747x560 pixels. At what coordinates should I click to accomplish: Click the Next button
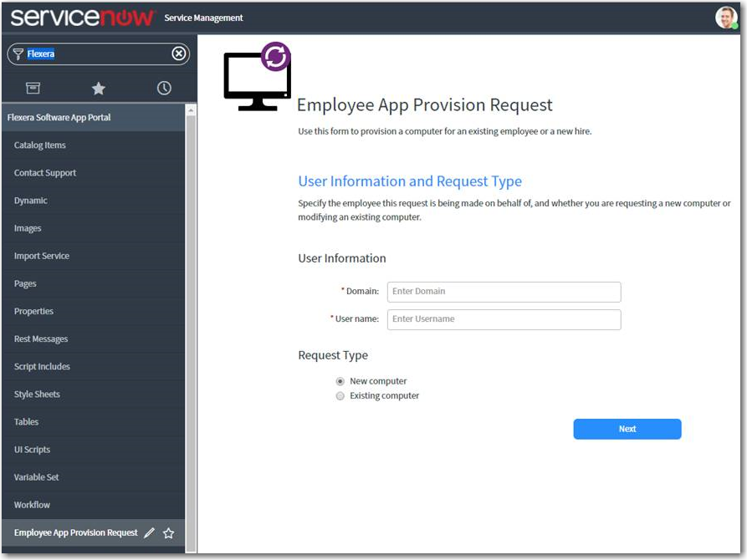click(x=627, y=429)
